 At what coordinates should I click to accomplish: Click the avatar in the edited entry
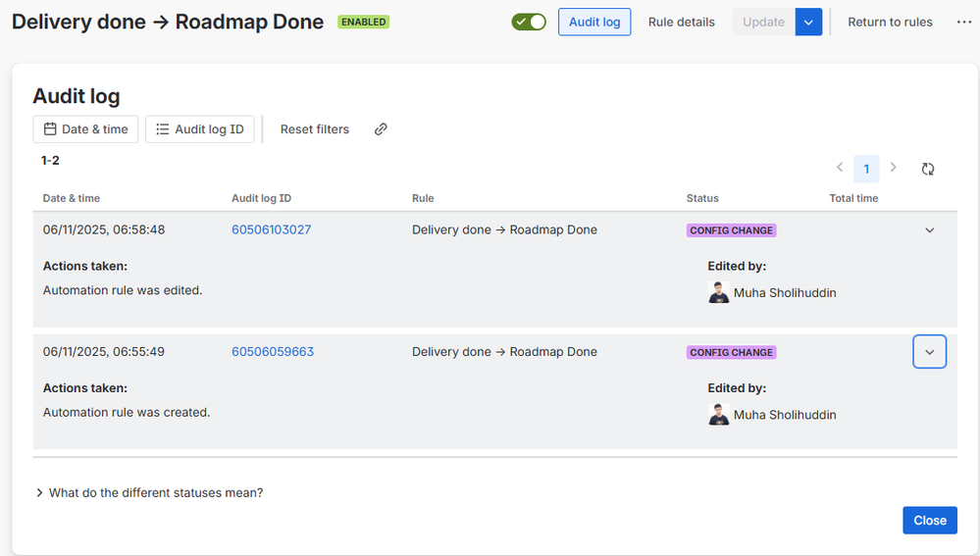tap(719, 292)
